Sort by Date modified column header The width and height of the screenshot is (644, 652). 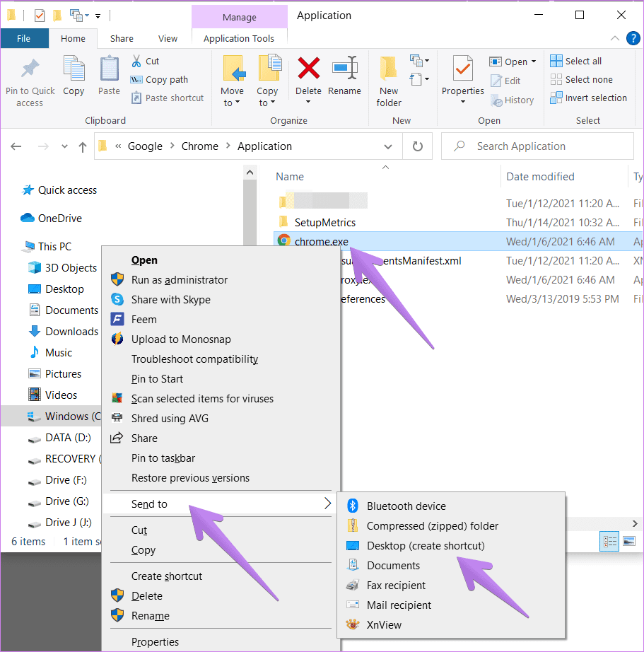click(540, 177)
